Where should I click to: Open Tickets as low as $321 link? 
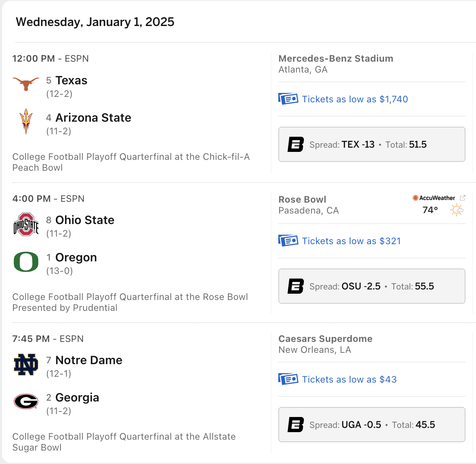351,241
